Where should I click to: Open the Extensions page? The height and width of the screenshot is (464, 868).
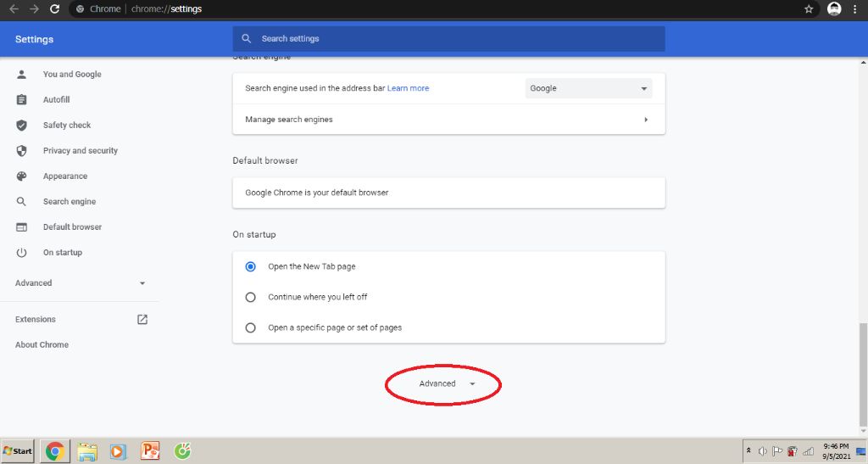36,320
